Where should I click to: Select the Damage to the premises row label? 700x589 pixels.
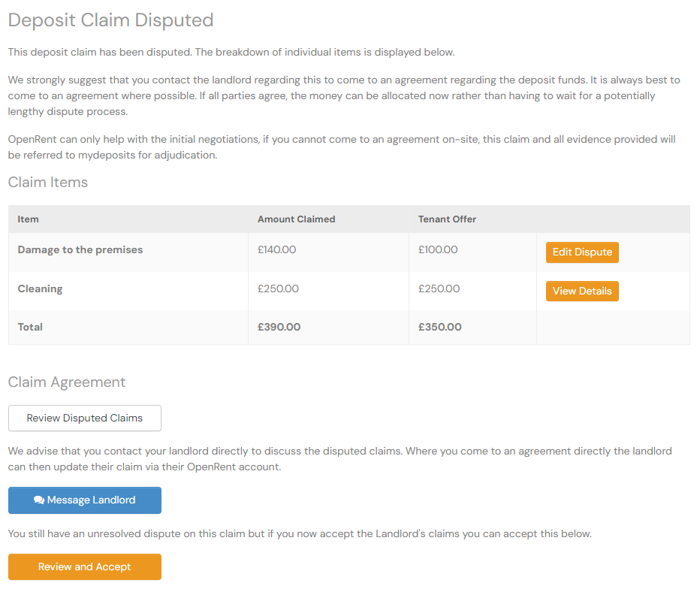pos(80,249)
